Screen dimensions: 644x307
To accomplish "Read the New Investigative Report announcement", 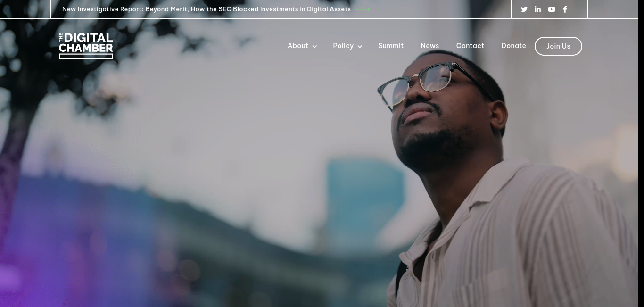I will [x=206, y=9].
